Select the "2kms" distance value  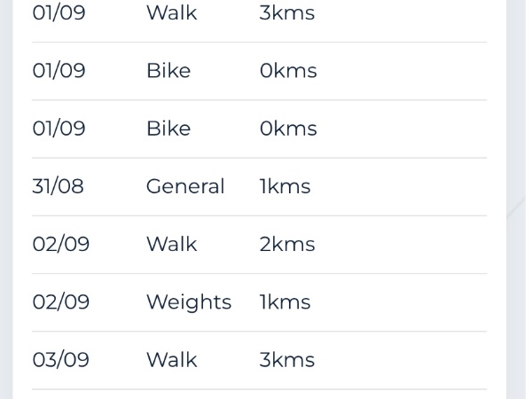click(x=287, y=245)
